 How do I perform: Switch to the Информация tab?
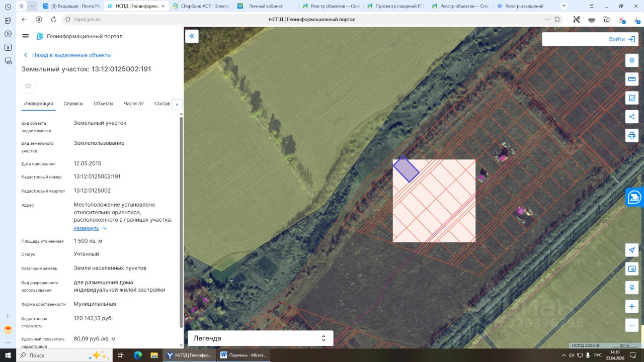tap(38, 104)
